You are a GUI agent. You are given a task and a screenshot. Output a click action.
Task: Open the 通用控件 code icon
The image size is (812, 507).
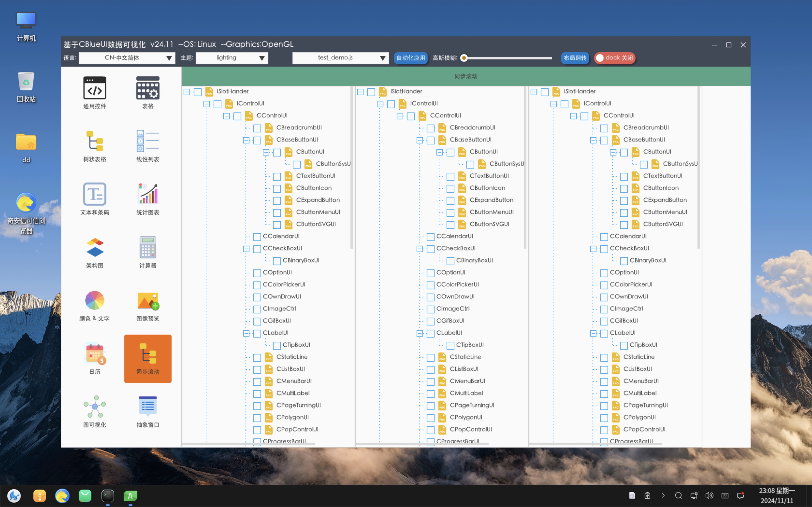coord(95,88)
